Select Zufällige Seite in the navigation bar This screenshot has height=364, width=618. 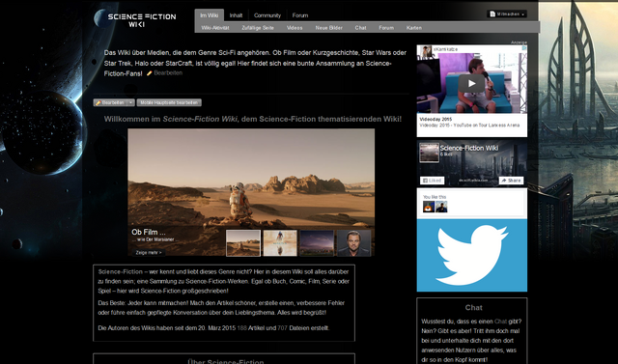tap(258, 28)
